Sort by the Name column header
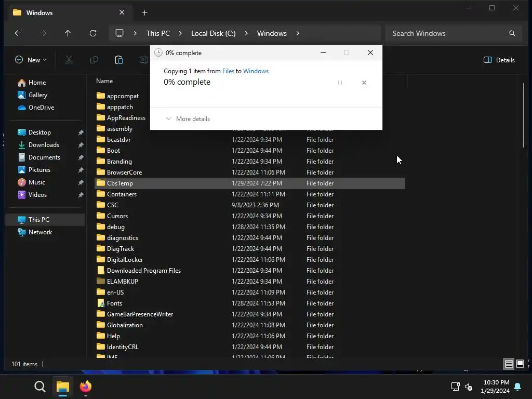Screen dimensions: 532x399 click(x=104, y=81)
